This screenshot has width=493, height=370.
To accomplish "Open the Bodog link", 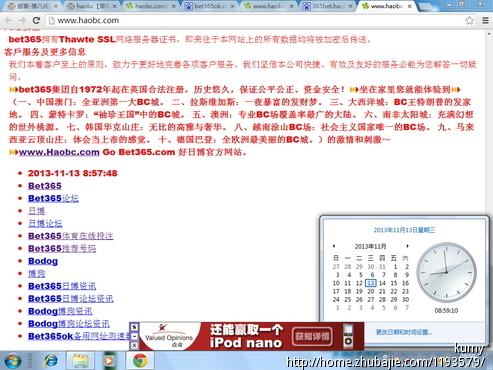I will click(x=43, y=261).
